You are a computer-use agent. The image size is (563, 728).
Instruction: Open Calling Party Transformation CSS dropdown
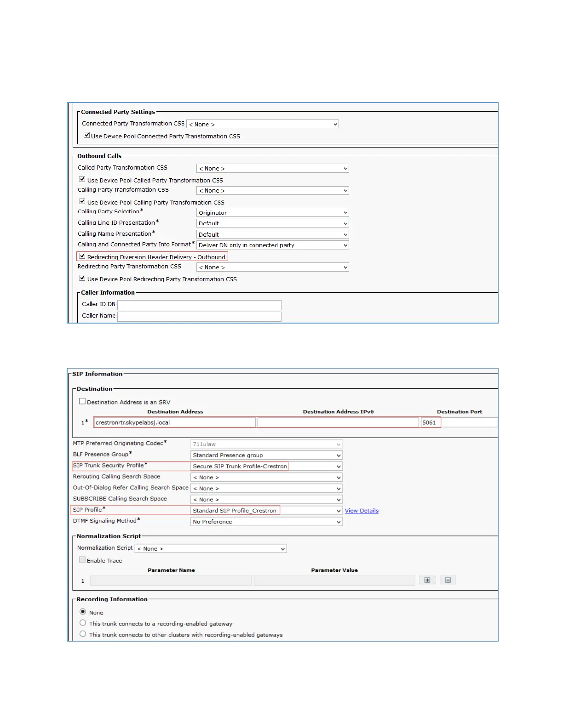pyautogui.click(x=273, y=190)
